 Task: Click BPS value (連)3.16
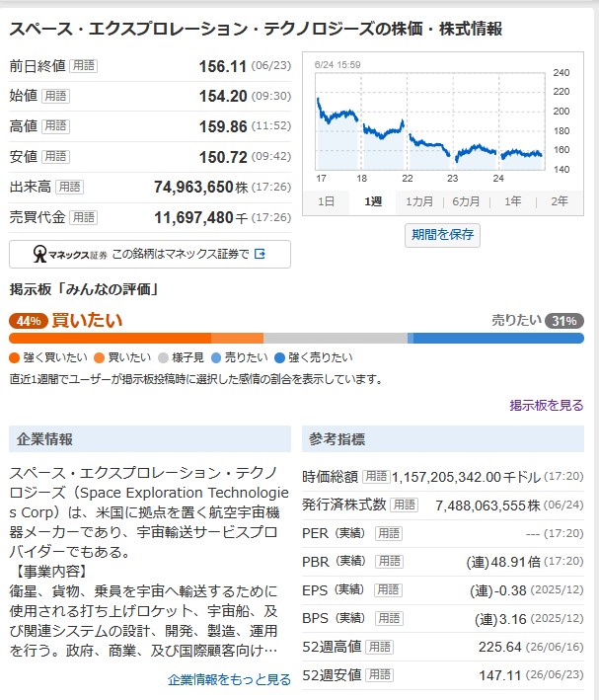tap(500, 619)
